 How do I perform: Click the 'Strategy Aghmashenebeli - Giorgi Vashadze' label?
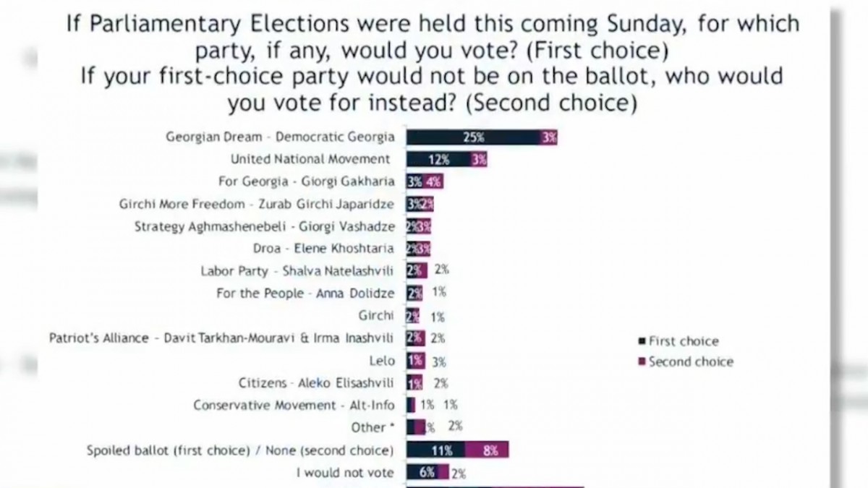point(265,226)
